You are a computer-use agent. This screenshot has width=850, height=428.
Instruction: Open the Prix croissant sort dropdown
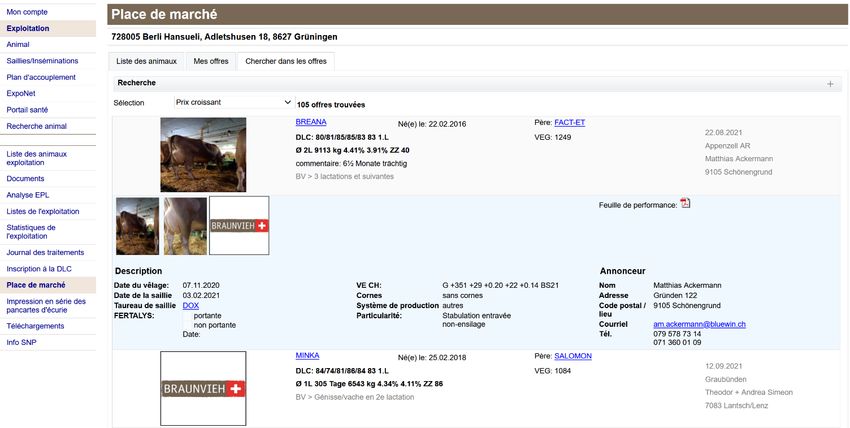click(233, 103)
